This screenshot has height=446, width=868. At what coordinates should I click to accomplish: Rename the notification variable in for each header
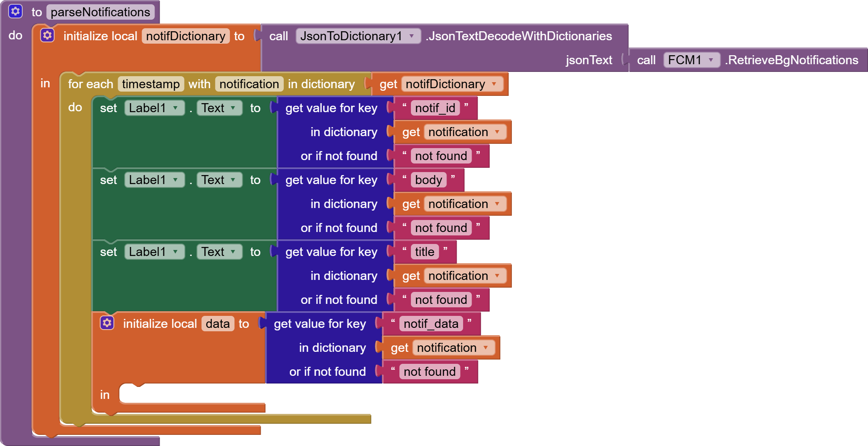(x=249, y=84)
